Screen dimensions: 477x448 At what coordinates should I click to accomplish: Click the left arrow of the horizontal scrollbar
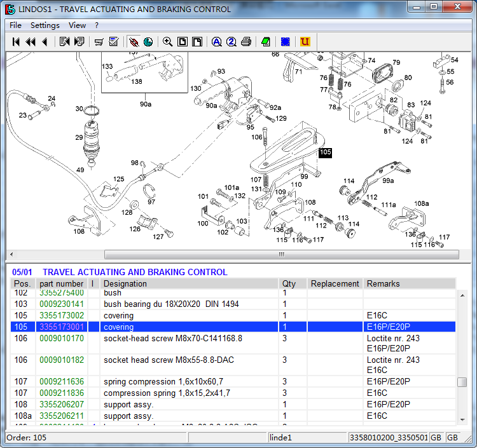[11, 254]
